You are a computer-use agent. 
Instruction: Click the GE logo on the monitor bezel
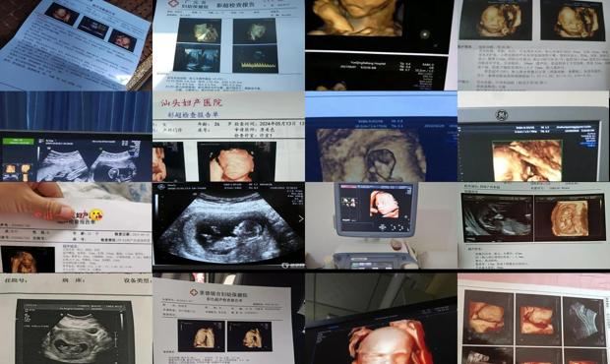pos(501,115)
